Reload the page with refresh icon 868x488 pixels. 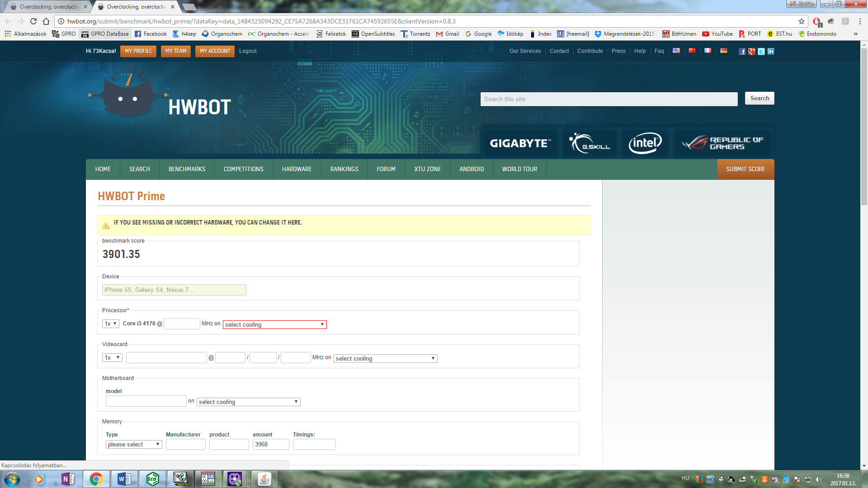33,21
